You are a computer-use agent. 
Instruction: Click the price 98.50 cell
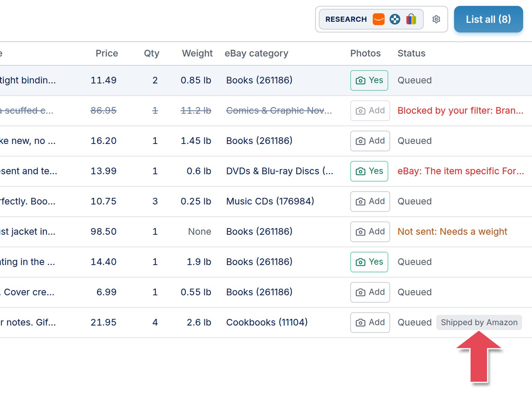[x=103, y=232]
